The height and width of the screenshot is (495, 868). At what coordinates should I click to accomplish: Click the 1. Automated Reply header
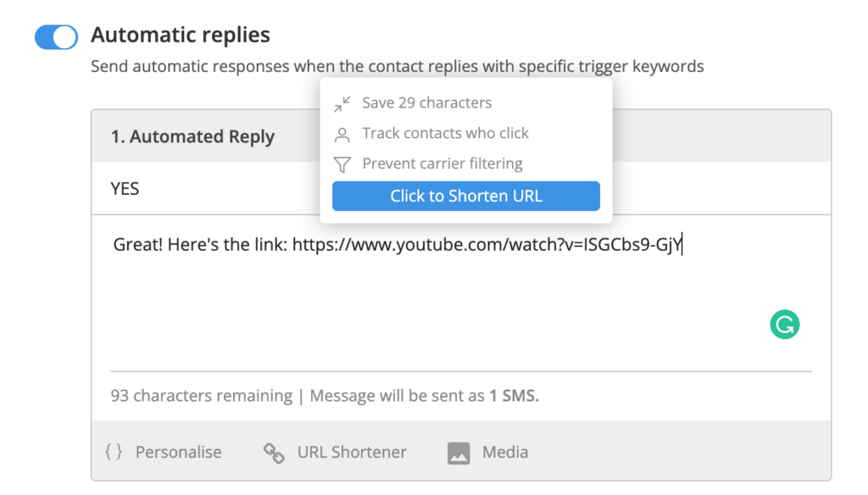192,136
